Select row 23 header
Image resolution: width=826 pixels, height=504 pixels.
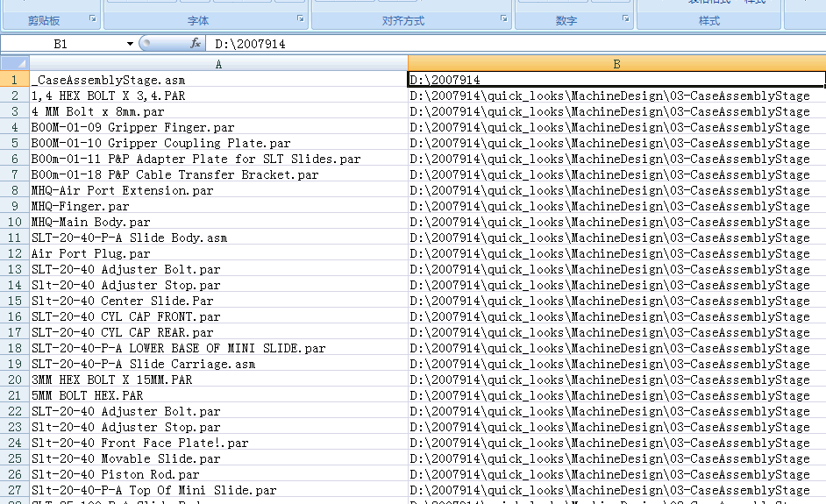[x=15, y=427]
